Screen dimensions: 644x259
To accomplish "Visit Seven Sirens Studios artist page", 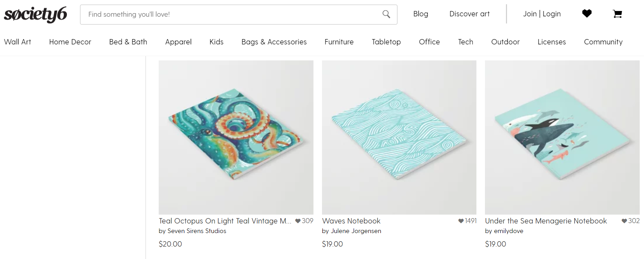I will (197, 231).
